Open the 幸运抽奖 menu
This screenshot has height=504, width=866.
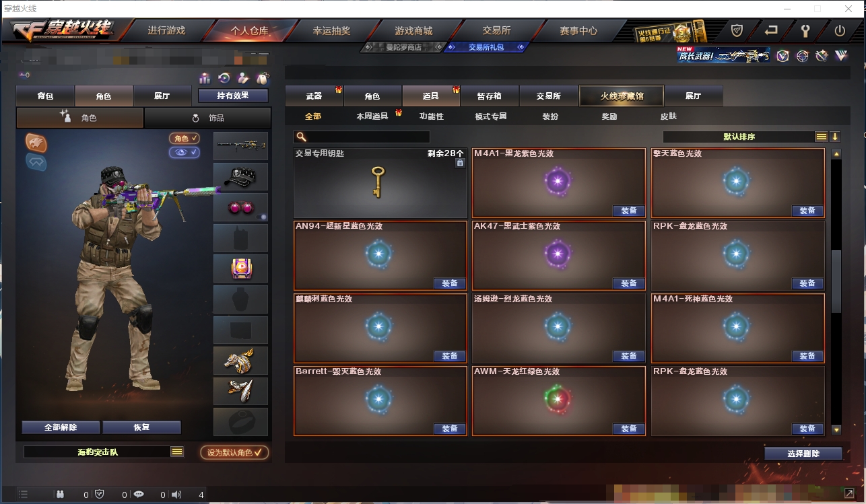(332, 31)
